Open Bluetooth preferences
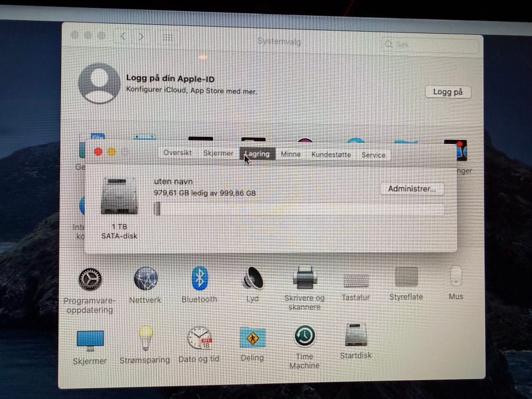The height and width of the screenshot is (399, 532). (x=199, y=278)
